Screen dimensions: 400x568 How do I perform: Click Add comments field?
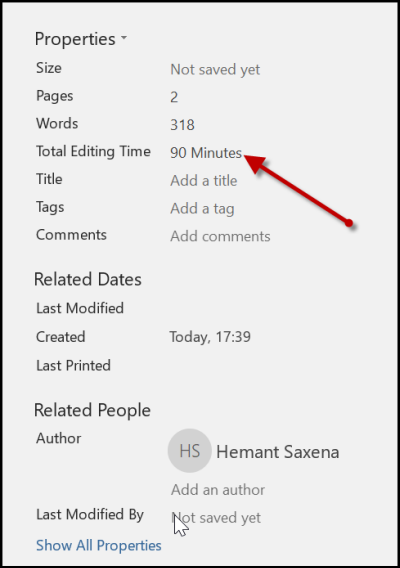pyautogui.click(x=220, y=236)
